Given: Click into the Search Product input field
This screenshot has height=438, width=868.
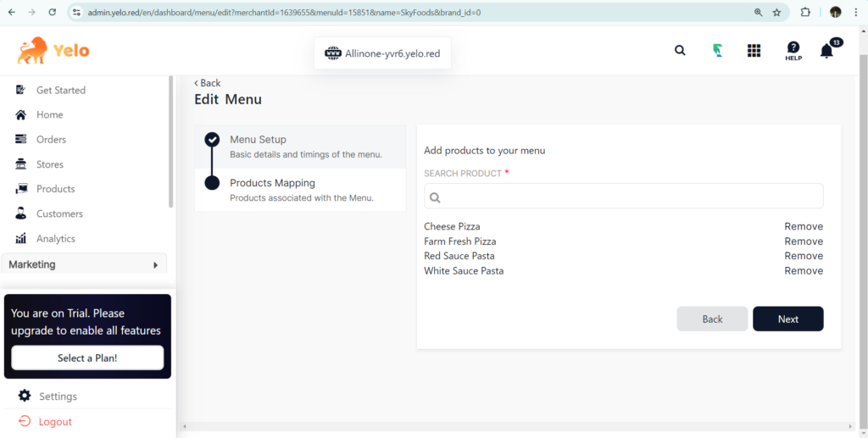Looking at the screenshot, I should coord(624,196).
